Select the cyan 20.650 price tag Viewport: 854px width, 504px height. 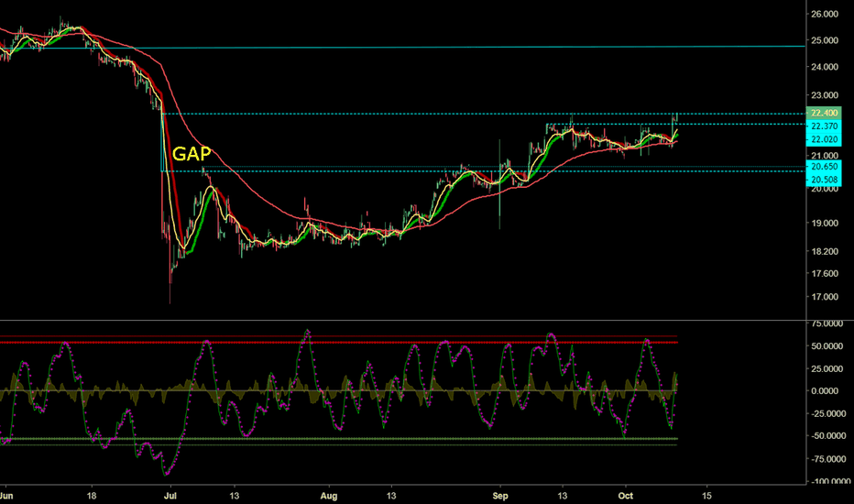824,167
